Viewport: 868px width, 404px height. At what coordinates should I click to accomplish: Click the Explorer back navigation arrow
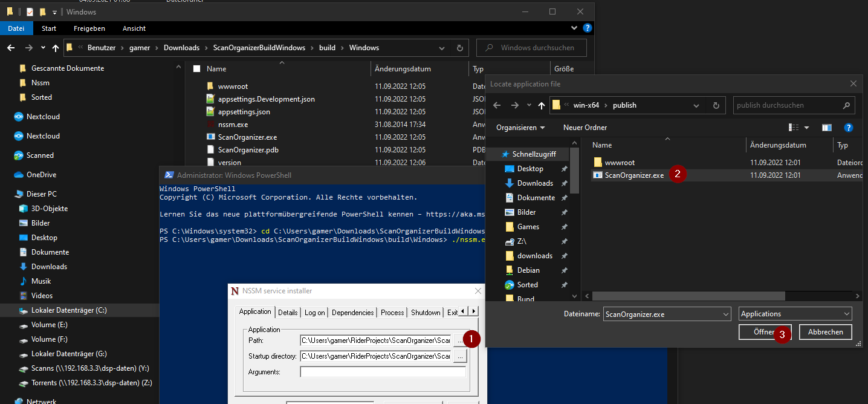click(11, 48)
